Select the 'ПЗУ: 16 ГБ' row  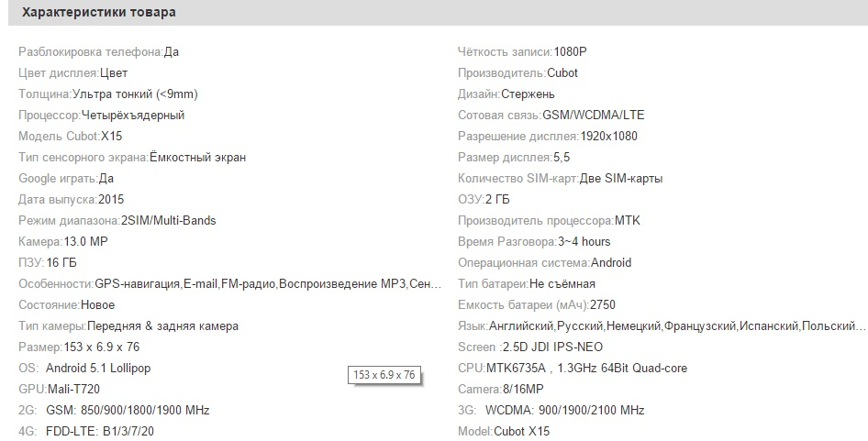click(48, 262)
